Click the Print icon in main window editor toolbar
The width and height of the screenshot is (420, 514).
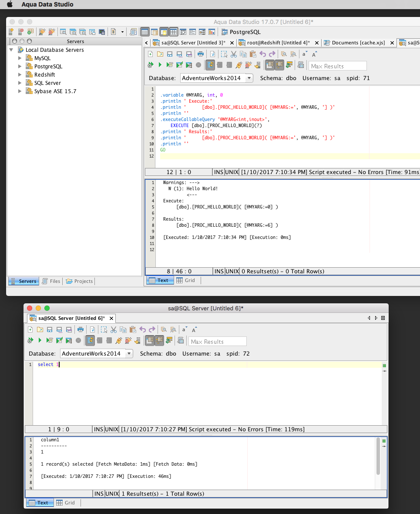(x=201, y=54)
